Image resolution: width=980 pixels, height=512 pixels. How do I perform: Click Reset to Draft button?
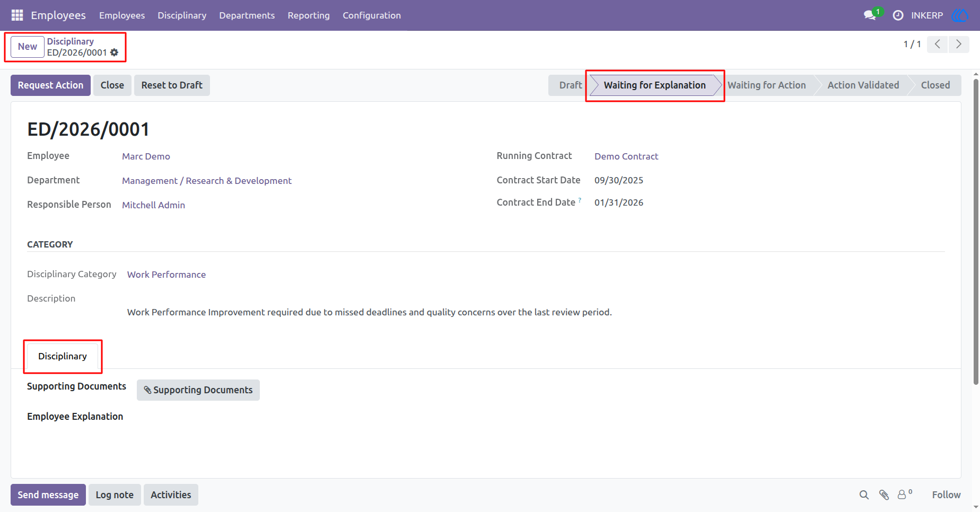tap(172, 85)
